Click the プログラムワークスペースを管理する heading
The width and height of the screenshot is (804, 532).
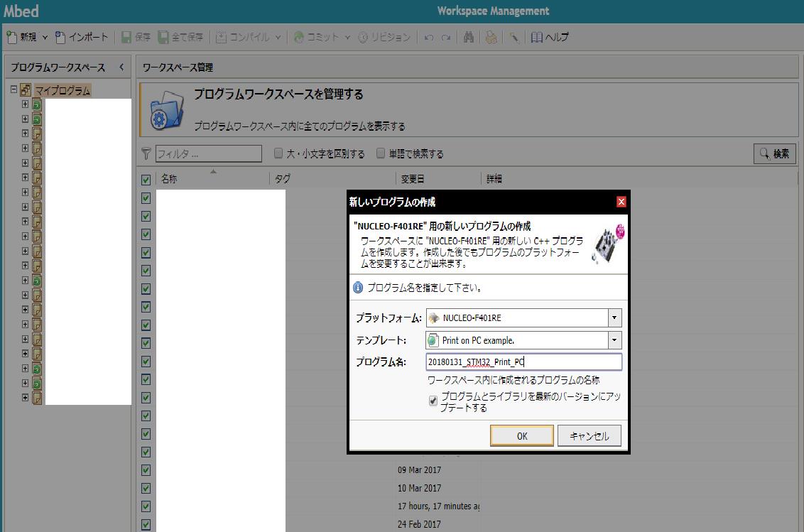(x=278, y=94)
